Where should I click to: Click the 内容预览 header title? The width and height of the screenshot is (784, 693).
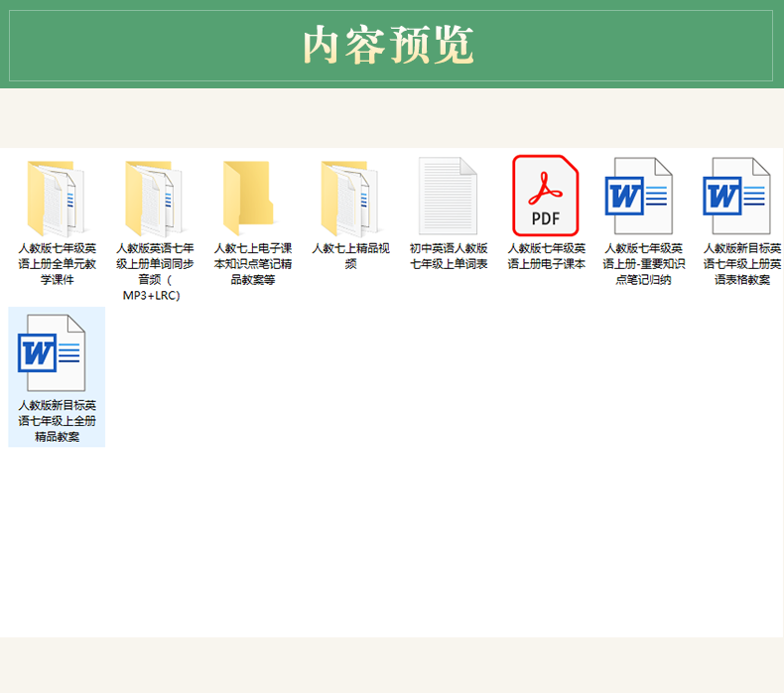click(388, 45)
